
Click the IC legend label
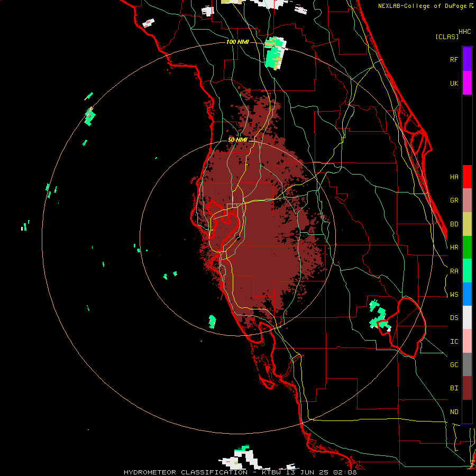(454, 342)
